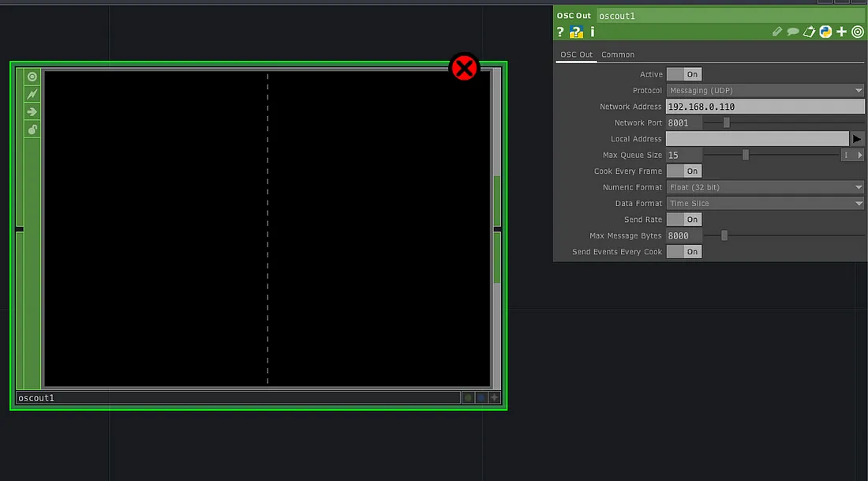This screenshot has height=481, width=868.
Task: Click Max Message Bytes value field
Action: coord(684,235)
